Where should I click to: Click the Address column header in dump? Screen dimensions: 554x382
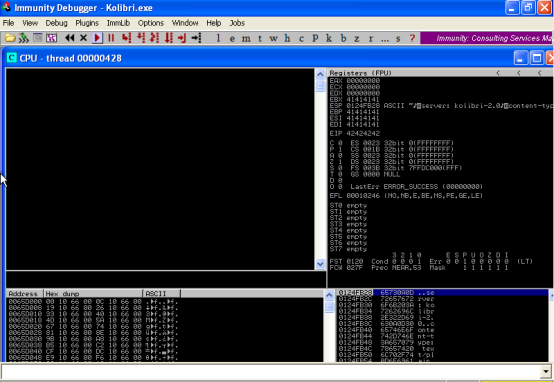[25, 294]
